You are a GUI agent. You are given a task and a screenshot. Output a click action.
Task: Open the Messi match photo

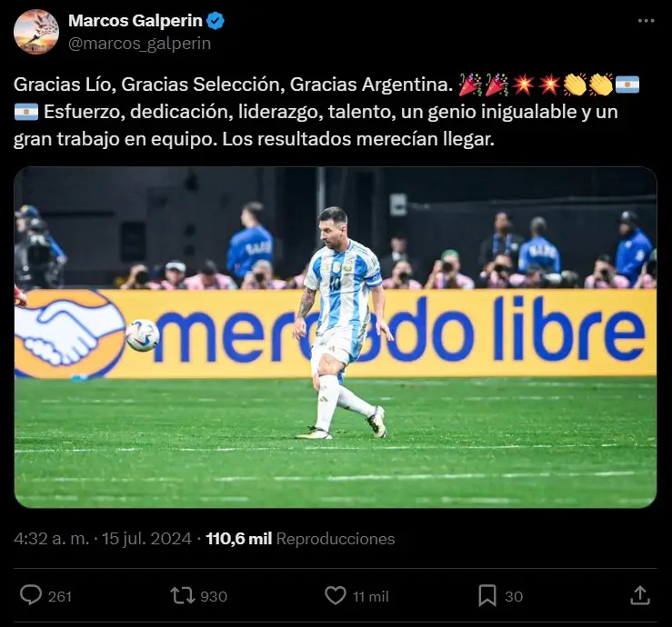click(x=336, y=337)
